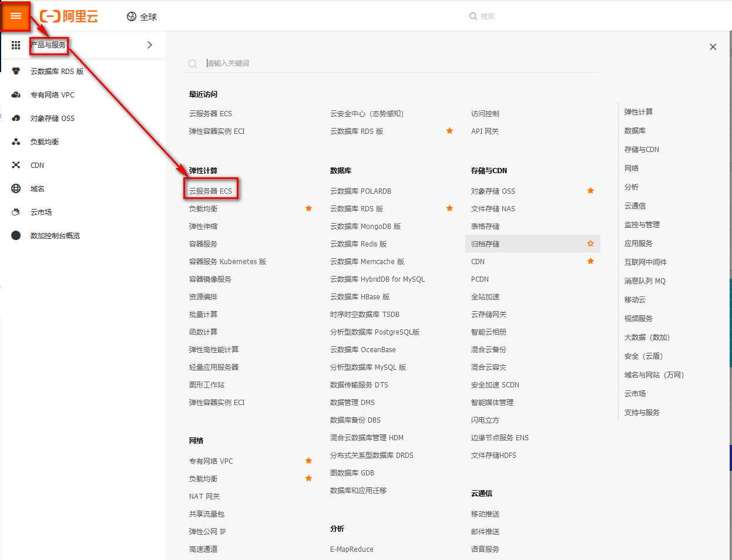Open 云数据库 Redis 版
The image size is (732, 560).
tap(358, 244)
